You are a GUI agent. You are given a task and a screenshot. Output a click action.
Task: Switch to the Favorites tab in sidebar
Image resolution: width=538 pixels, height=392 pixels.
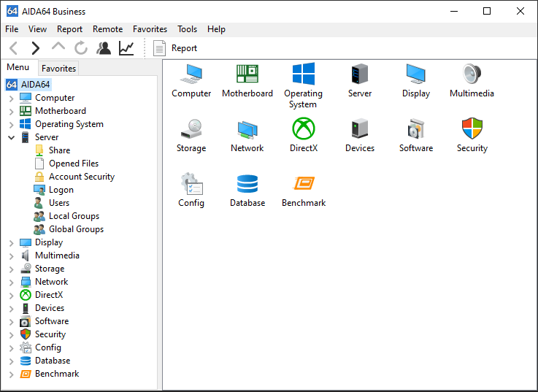58,69
